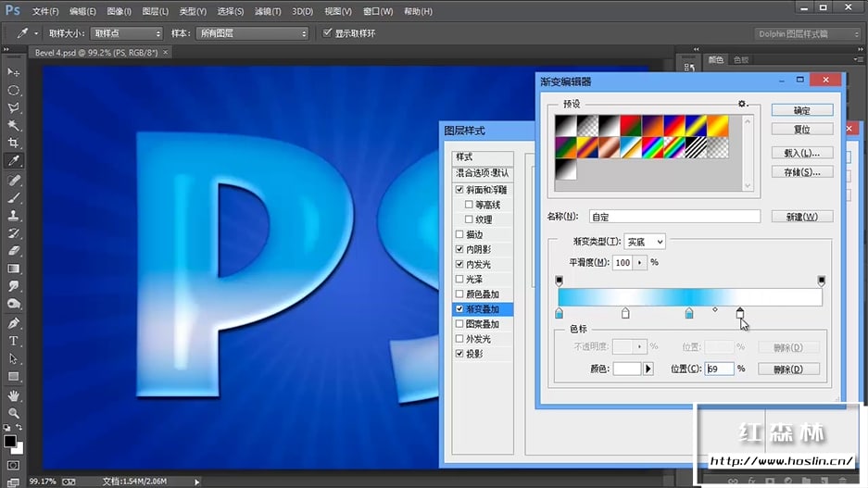This screenshot has width=868, height=488.
Task: Select the Polygonal Lasso tool
Action: coord(13,108)
